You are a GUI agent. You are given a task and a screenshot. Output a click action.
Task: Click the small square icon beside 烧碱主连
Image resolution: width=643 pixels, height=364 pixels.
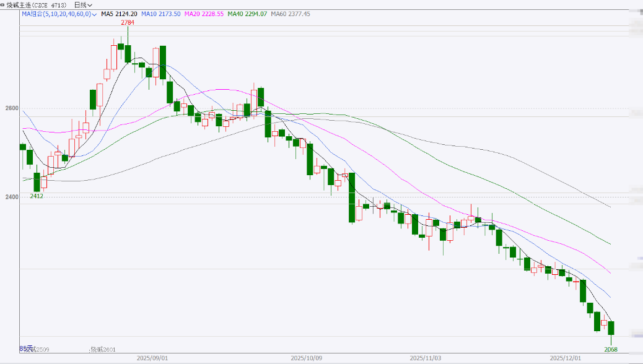(x=3, y=4)
